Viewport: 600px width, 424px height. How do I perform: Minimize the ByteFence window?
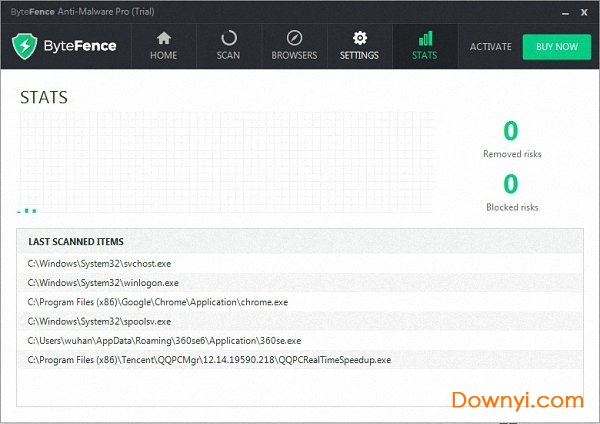click(x=566, y=13)
